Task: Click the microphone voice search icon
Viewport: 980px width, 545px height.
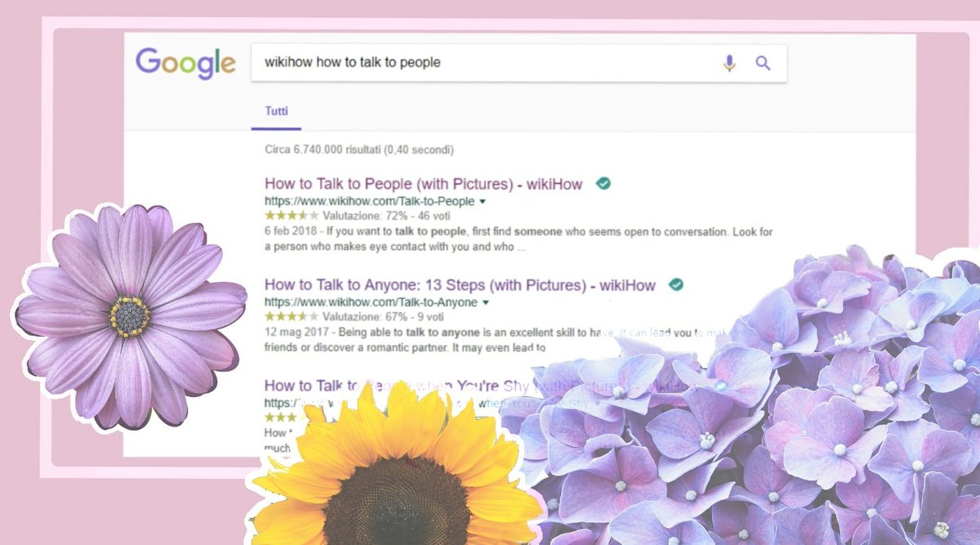Action: coord(729,63)
